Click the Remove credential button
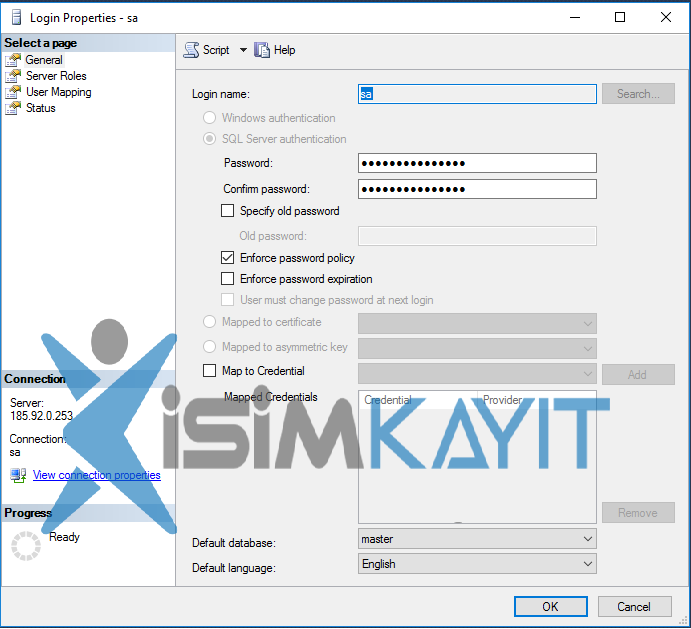 tap(638, 513)
